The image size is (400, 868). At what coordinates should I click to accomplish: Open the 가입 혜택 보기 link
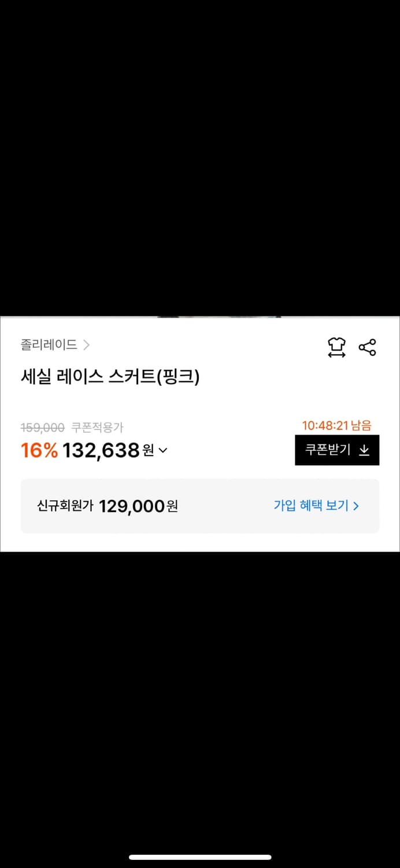[312, 506]
